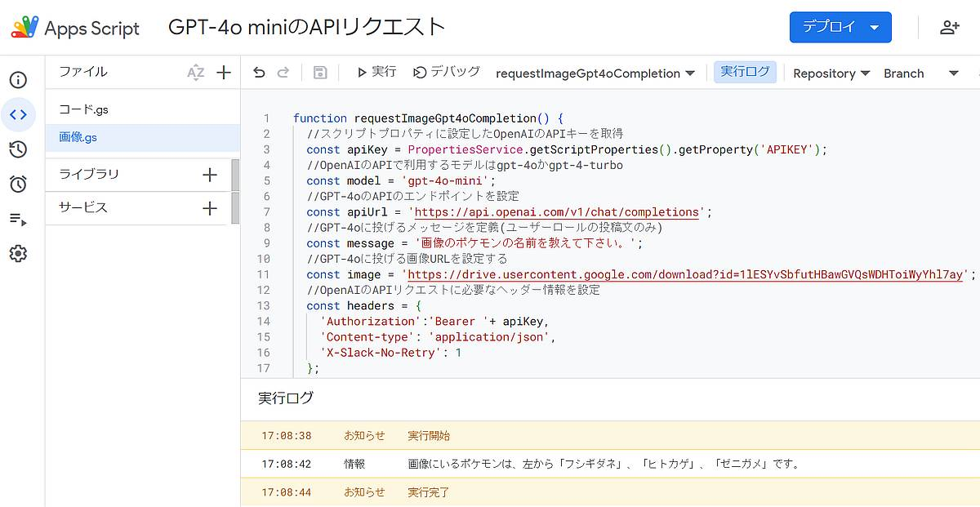Undo the last edit
The height and width of the screenshot is (507, 980).
click(x=259, y=73)
